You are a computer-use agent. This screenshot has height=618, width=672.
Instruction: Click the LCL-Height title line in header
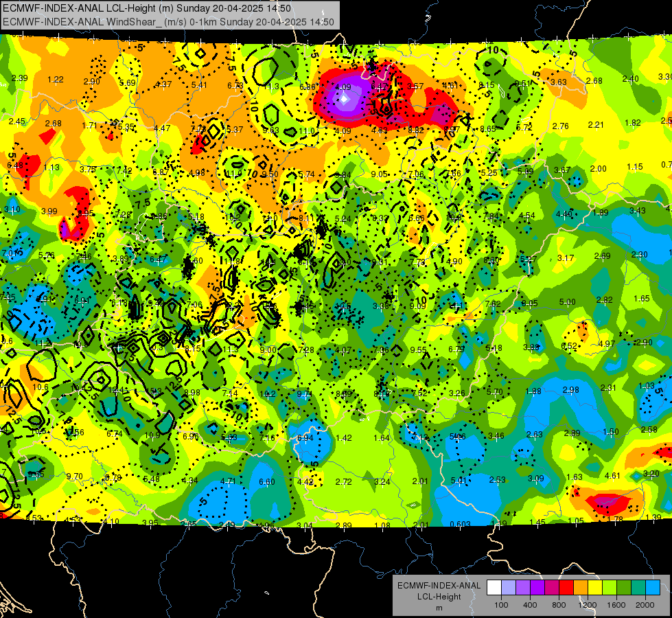coord(147,8)
